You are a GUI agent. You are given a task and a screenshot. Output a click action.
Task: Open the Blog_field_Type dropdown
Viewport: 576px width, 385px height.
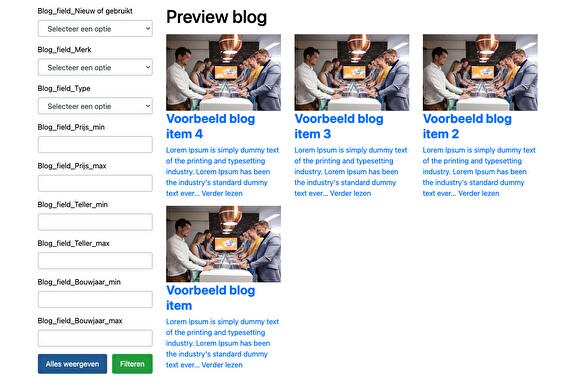(x=95, y=106)
